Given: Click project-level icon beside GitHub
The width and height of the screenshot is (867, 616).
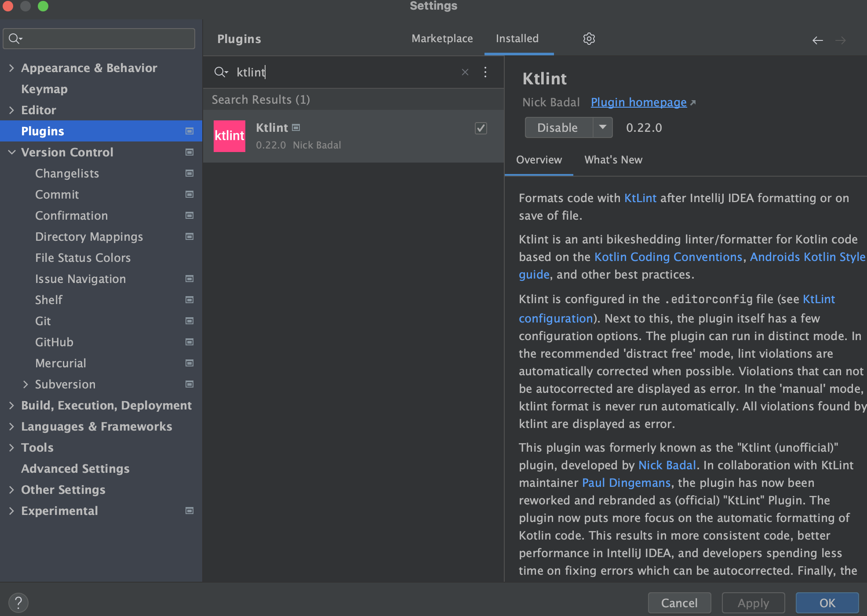Looking at the screenshot, I should coord(189,342).
